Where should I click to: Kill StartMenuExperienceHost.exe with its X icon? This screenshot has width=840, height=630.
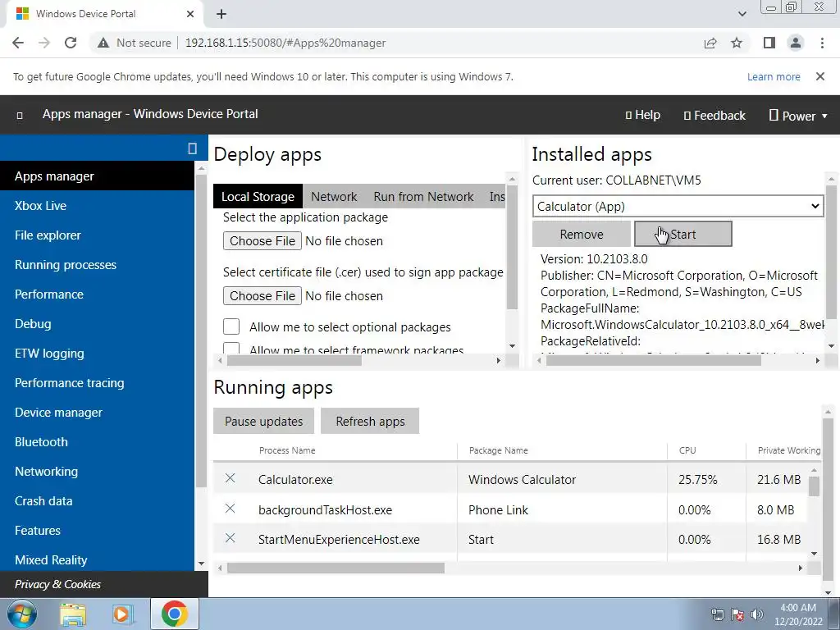230,538
